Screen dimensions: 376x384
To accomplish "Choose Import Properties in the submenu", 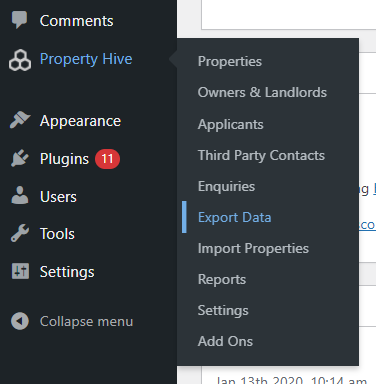I will coord(253,248).
